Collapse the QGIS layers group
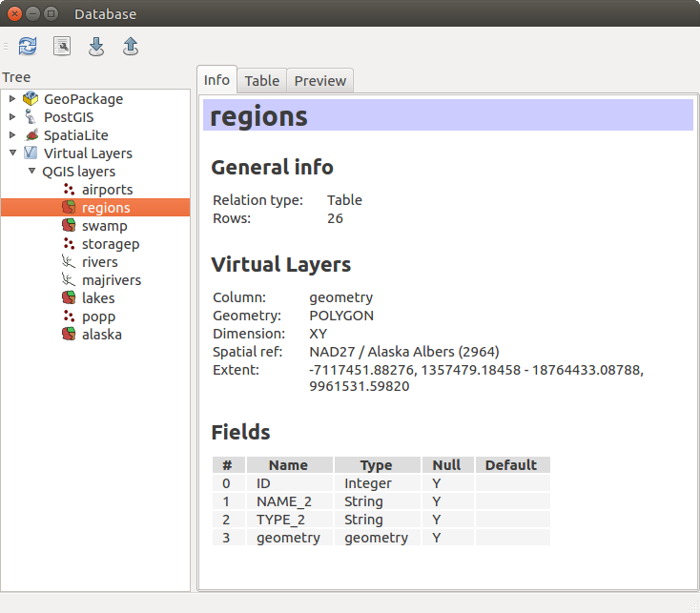 point(31,172)
